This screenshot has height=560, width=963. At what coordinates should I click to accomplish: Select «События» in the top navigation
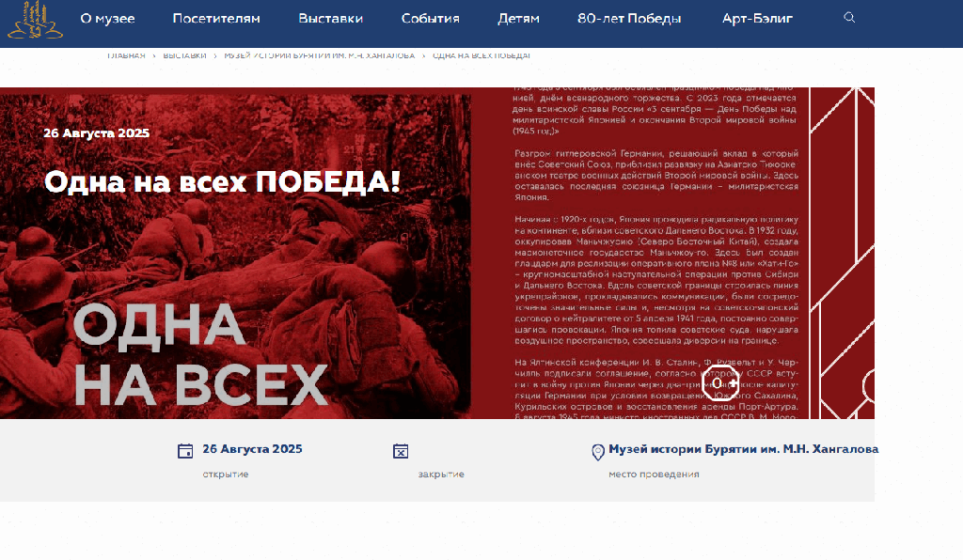[430, 19]
